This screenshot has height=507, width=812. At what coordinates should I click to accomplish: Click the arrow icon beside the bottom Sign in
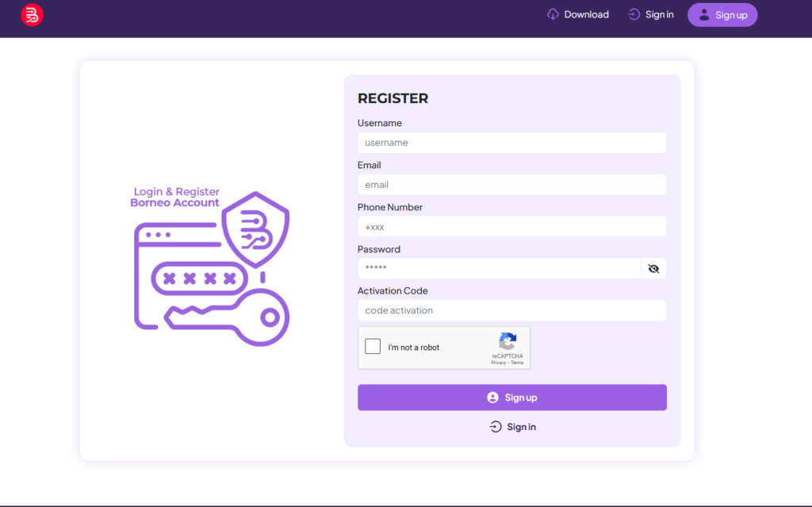pyautogui.click(x=496, y=427)
